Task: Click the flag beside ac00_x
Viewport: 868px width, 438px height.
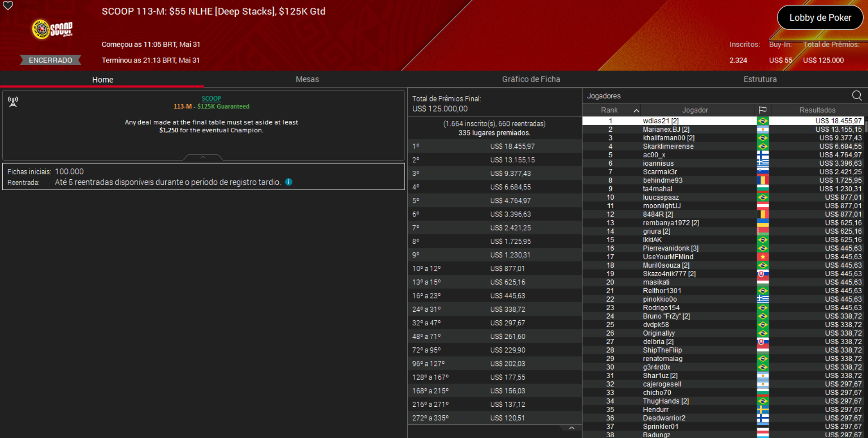Action: pos(763,155)
